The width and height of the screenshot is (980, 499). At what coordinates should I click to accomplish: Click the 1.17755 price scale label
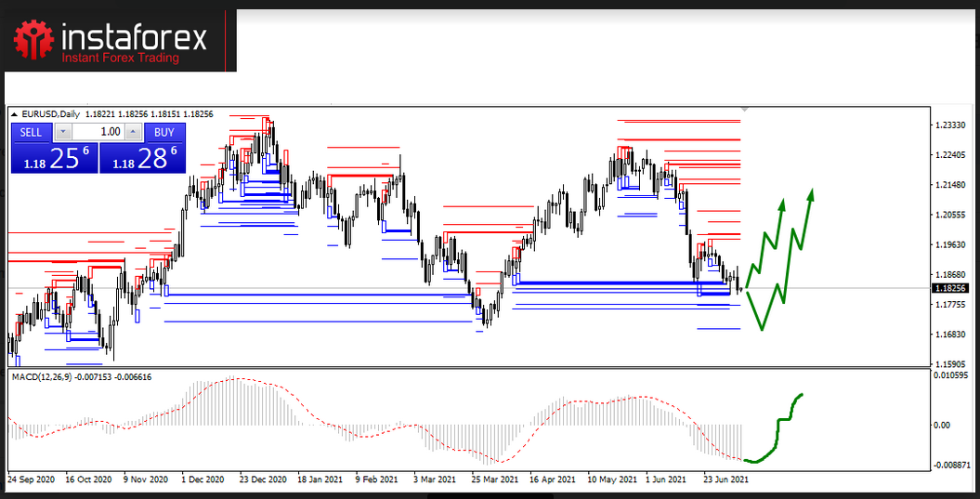[x=949, y=304]
